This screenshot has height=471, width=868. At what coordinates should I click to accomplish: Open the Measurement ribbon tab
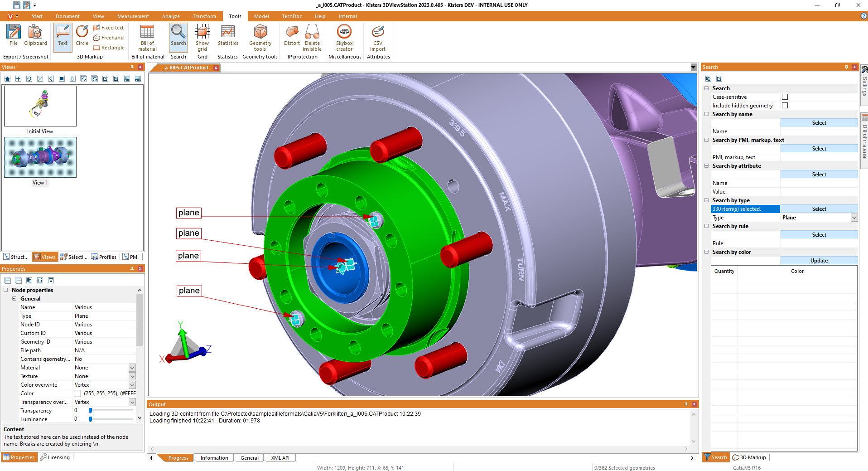[133, 16]
